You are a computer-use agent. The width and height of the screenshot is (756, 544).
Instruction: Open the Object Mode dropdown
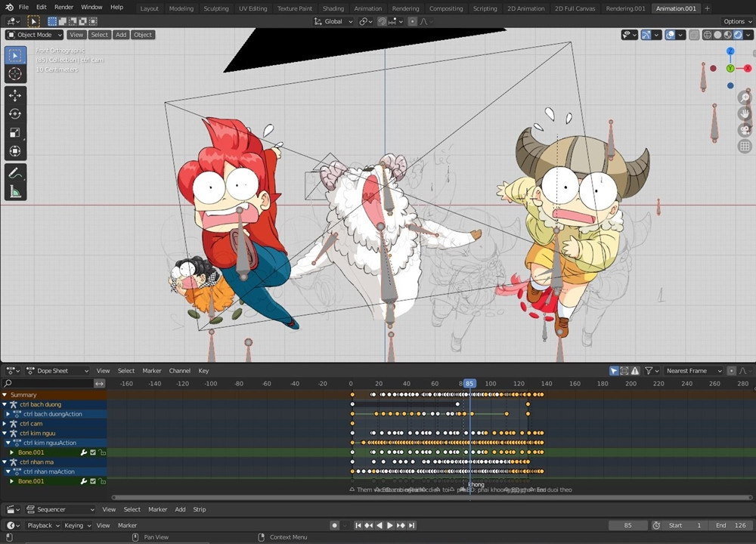34,35
